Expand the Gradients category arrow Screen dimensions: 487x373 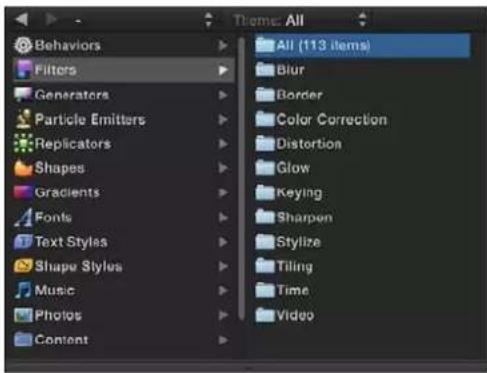(x=223, y=193)
